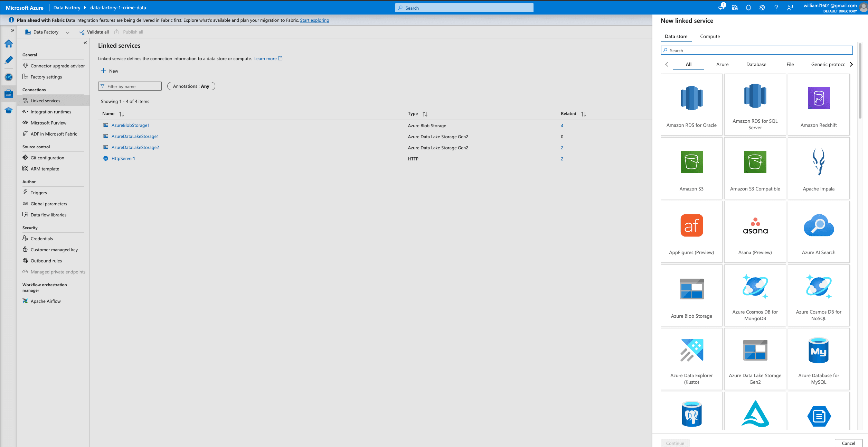Open Microsoft Purview
Screen dimensions: 868x447
point(45,123)
